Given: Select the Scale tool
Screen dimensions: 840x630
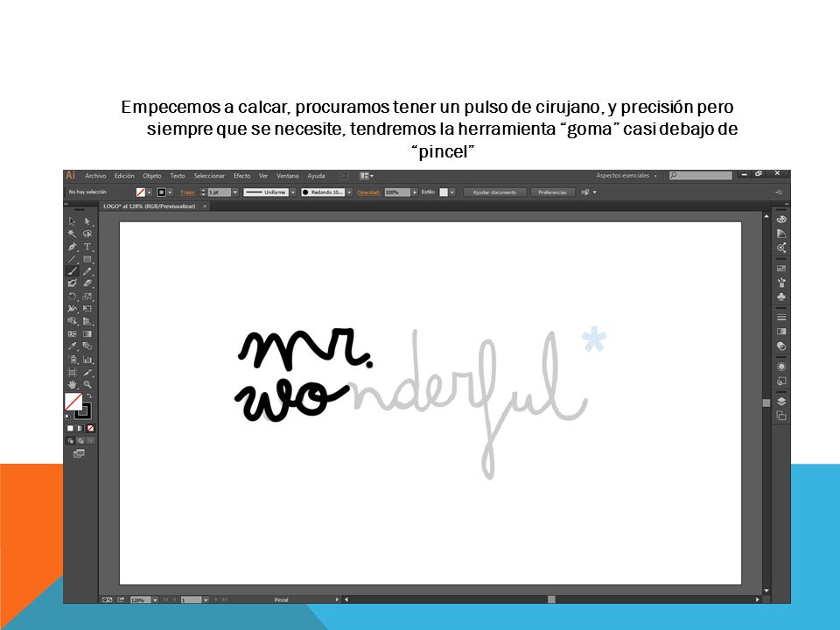Looking at the screenshot, I should (87, 297).
